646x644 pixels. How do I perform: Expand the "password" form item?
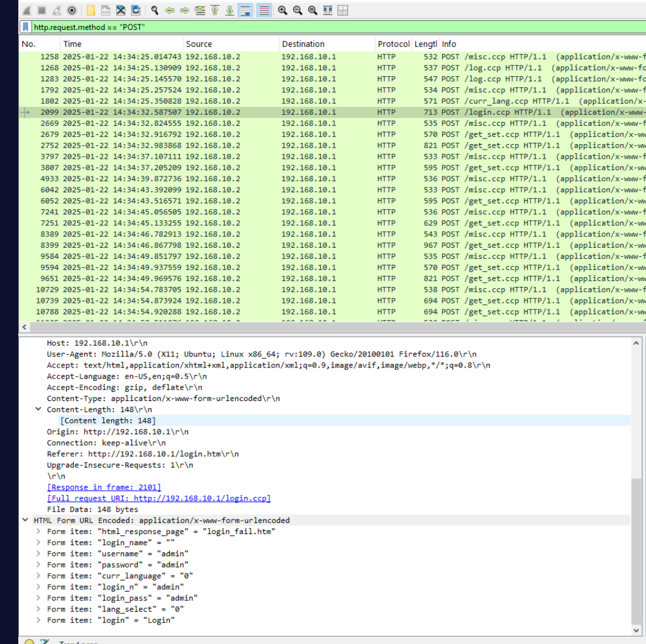point(39,565)
